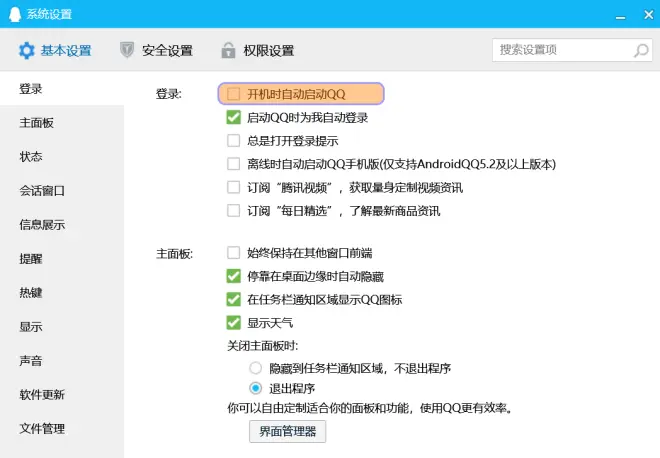Click the gear icon for 基本设置

coord(27,51)
